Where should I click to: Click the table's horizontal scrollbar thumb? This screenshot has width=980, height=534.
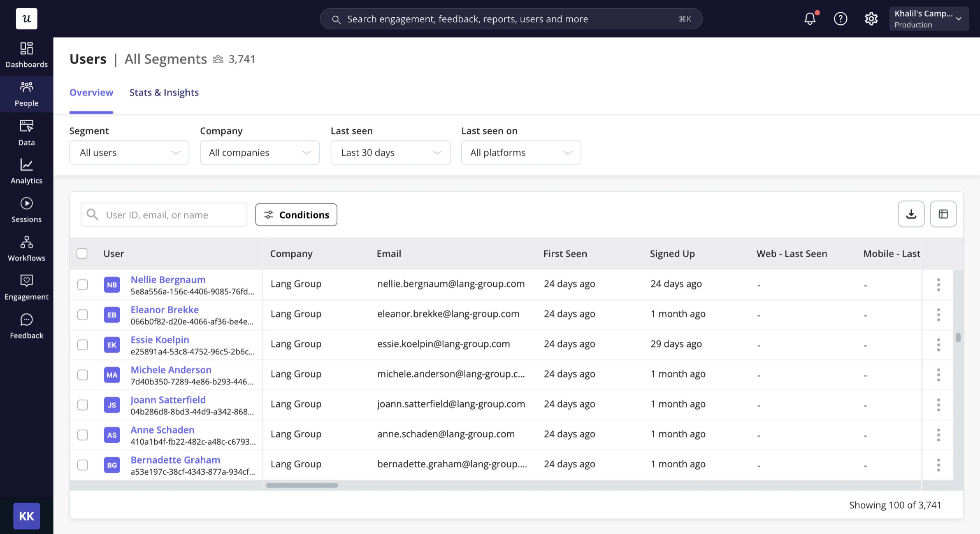pos(302,485)
